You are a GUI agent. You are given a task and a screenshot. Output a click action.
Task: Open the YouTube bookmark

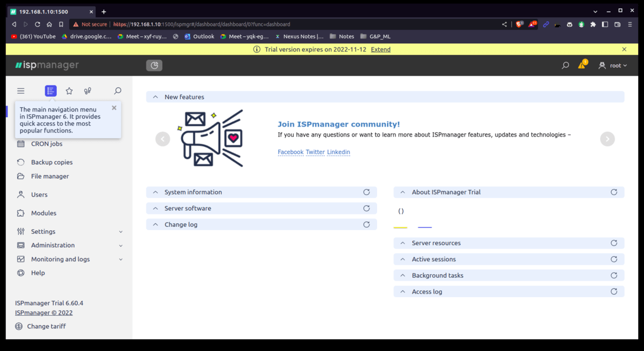coord(33,36)
